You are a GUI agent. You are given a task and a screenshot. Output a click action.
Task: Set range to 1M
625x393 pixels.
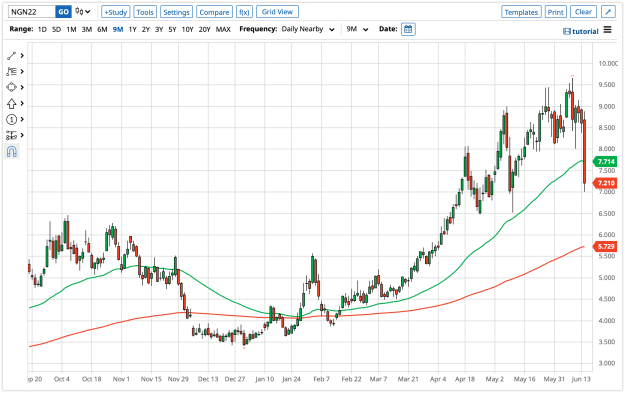(71, 29)
